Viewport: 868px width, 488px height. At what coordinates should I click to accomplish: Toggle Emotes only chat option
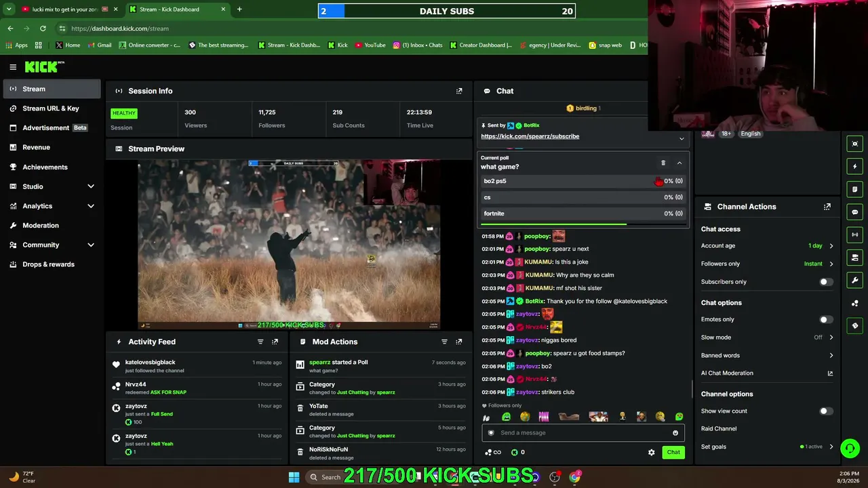click(x=825, y=319)
